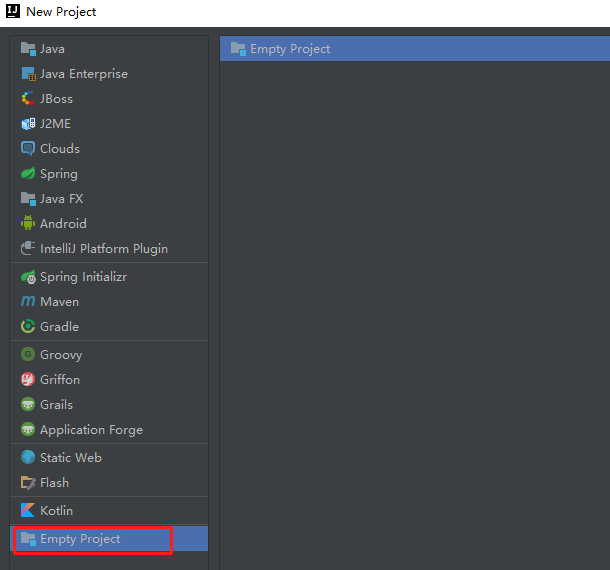Choose the Android robot icon
Image resolution: width=610 pixels, height=570 pixels.
pos(28,223)
